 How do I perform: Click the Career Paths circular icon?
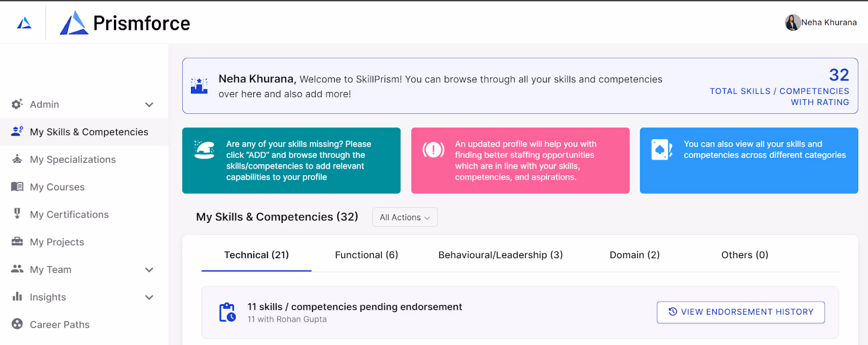pos(17,324)
